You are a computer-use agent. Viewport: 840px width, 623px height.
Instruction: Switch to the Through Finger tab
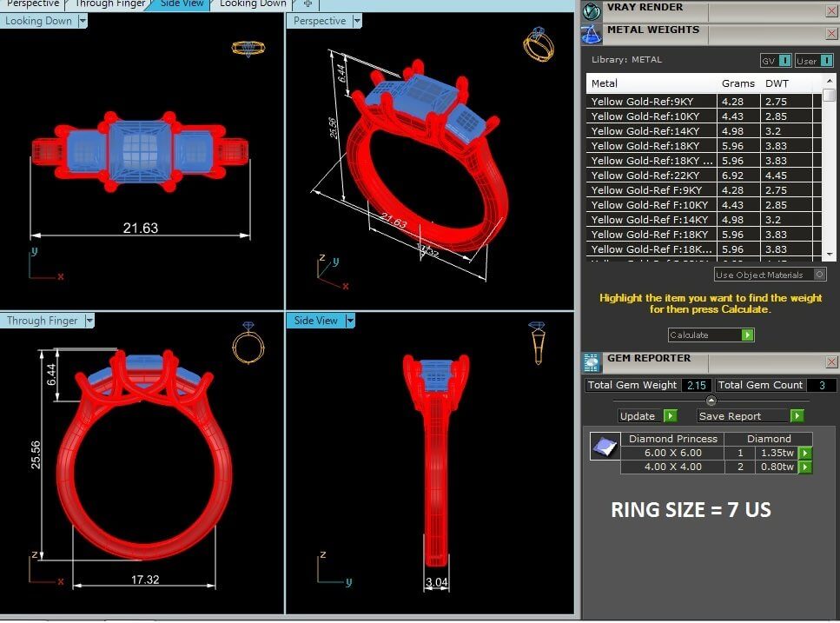(x=110, y=3)
